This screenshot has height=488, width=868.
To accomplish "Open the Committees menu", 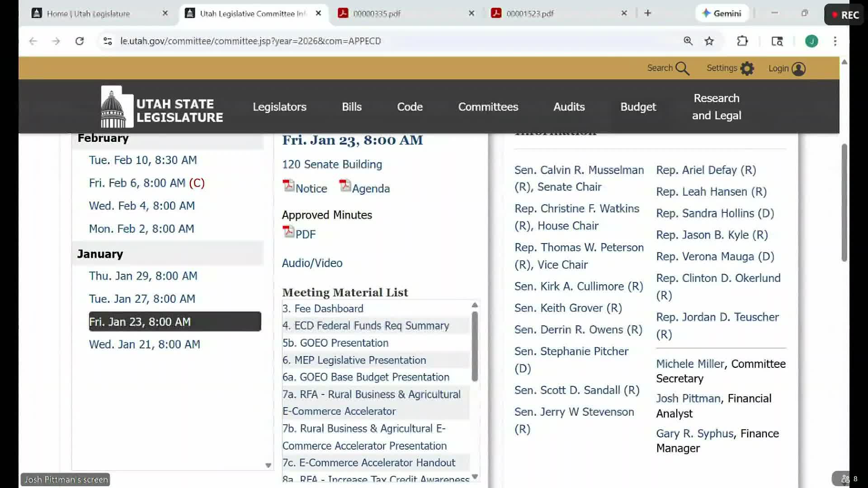I will click(488, 107).
